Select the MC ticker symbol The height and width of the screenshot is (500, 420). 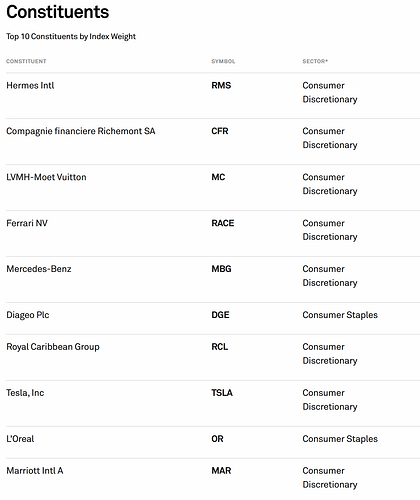[x=218, y=177]
